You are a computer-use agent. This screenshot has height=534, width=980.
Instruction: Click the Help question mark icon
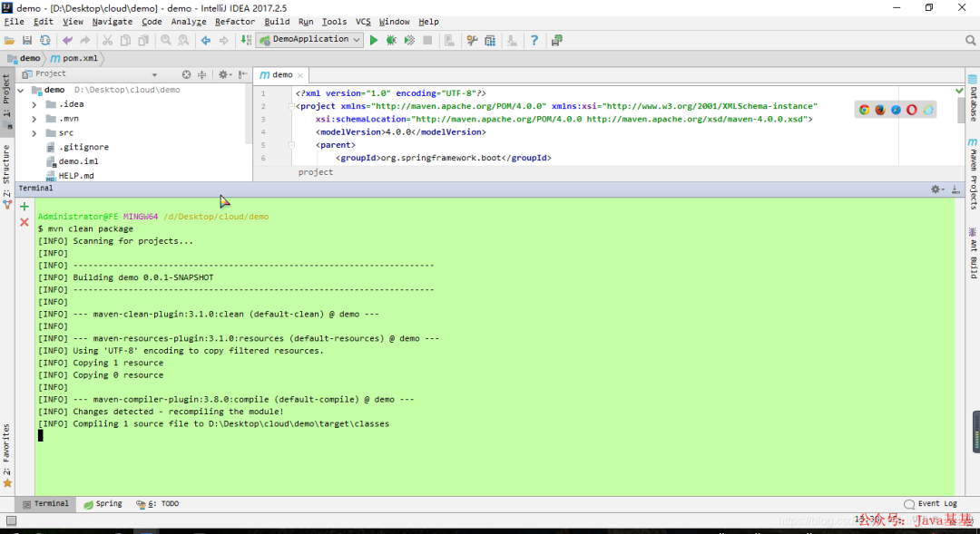534,40
